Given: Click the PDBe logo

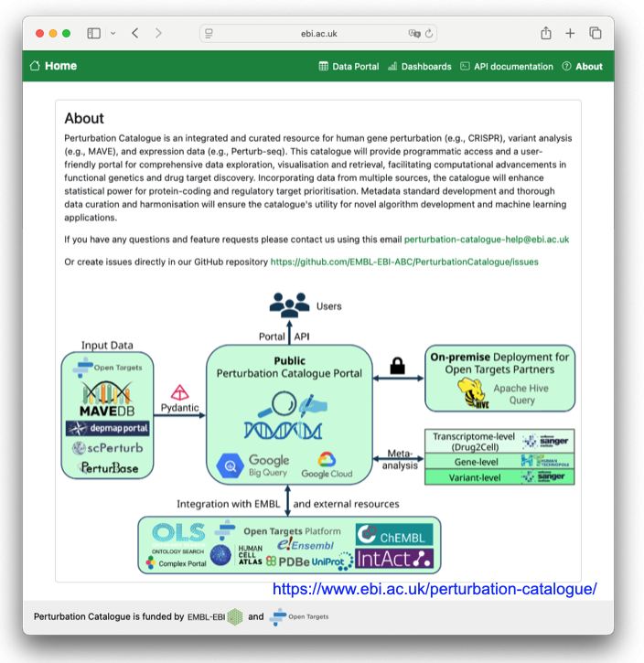Looking at the screenshot, I should [x=287, y=561].
